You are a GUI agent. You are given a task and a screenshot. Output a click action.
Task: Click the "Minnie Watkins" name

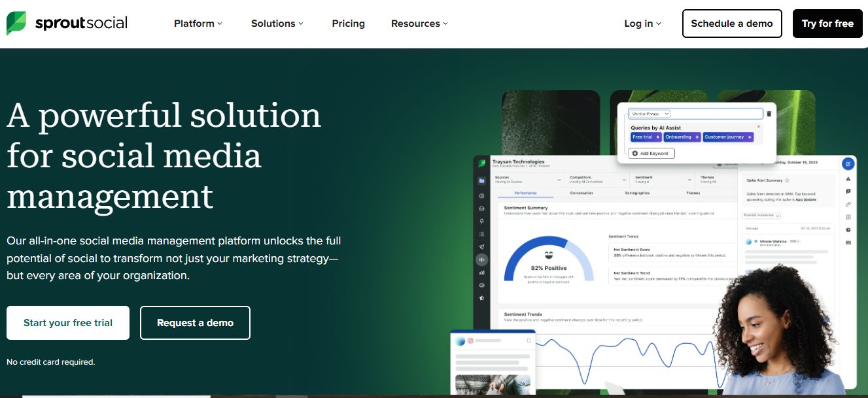(x=773, y=241)
